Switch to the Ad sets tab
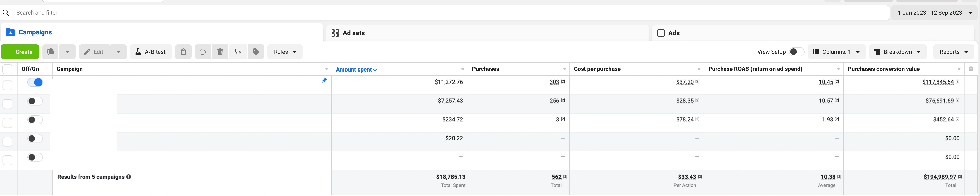This screenshot has width=980, height=196. pyautogui.click(x=353, y=33)
